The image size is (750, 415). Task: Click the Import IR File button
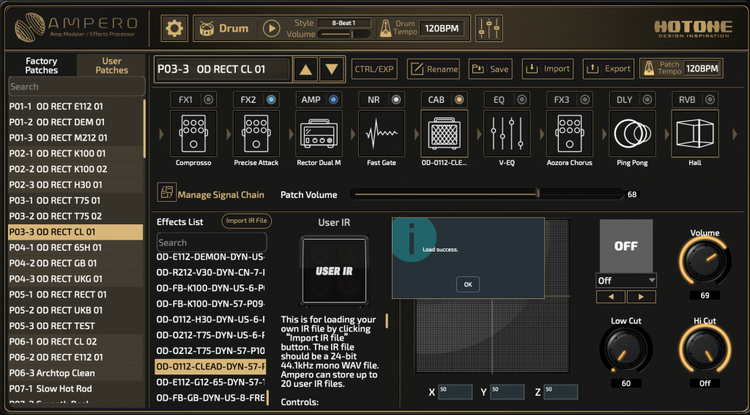coord(247,221)
